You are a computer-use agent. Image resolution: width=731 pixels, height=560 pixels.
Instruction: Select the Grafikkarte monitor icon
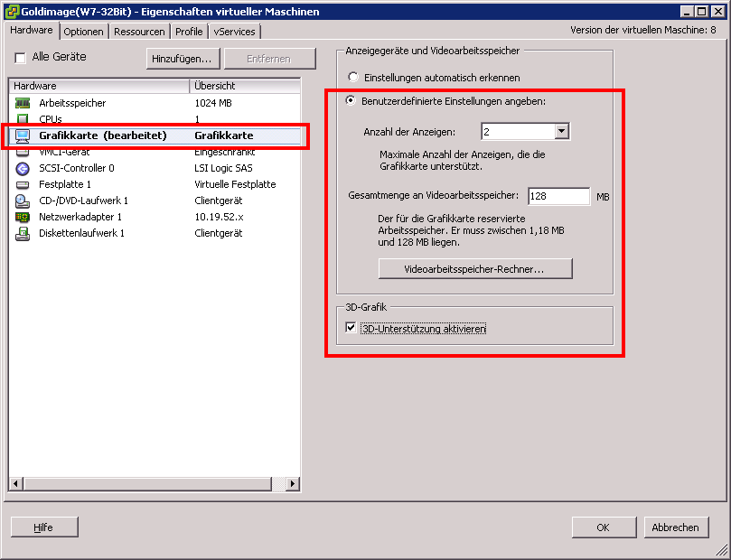[23, 135]
